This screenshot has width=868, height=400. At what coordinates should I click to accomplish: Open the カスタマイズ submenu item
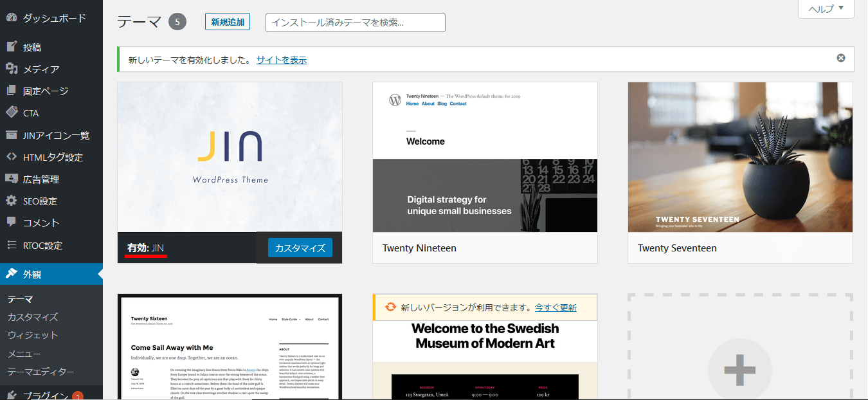click(33, 317)
